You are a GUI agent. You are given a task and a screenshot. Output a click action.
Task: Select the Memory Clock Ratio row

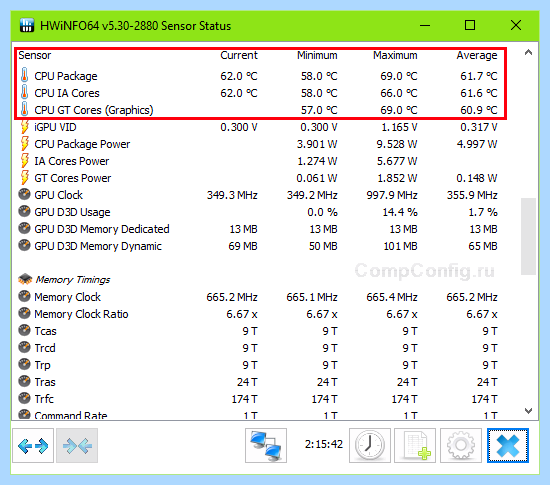pos(258,314)
